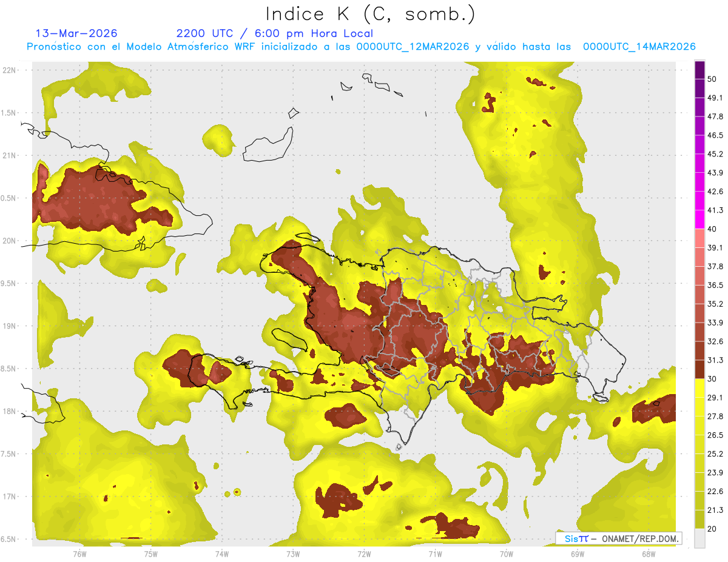Click the colorbar label "29.1"
This screenshot has height=562, width=728.
716,398
